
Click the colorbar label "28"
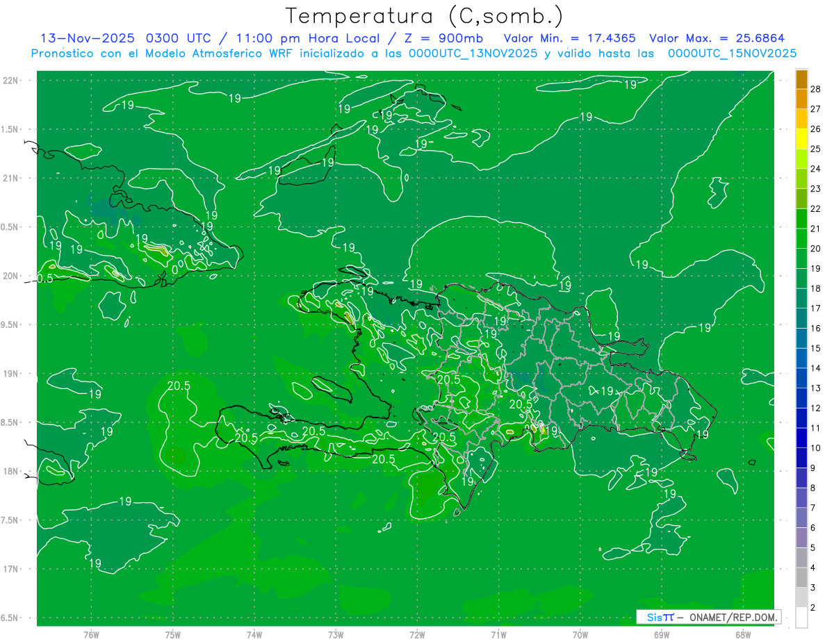pyautogui.click(x=816, y=89)
